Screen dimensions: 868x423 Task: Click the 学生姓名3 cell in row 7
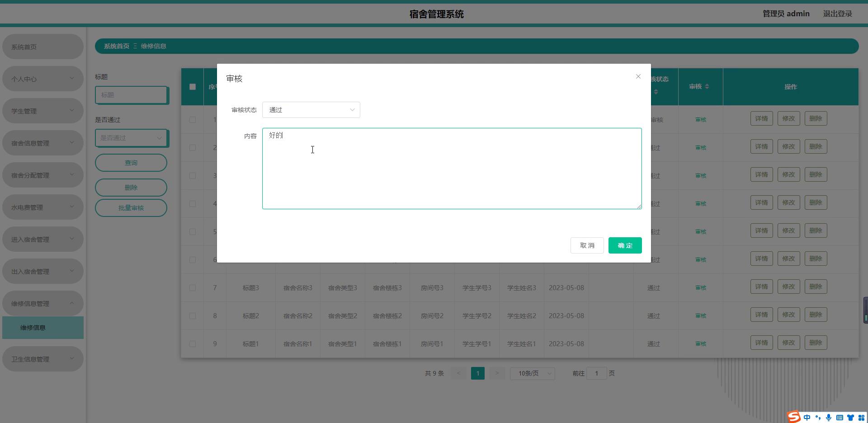(x=522, y=288)
